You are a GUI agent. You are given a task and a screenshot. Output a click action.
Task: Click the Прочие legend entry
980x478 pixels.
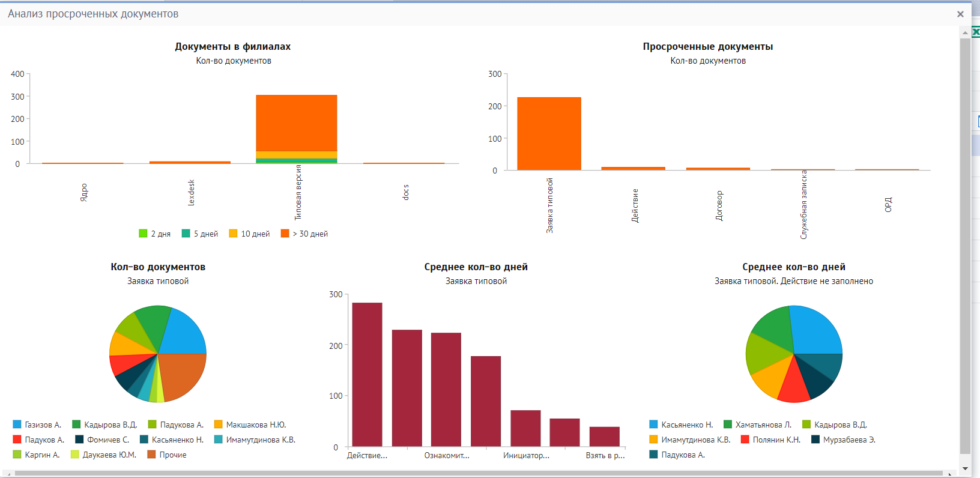(x=167, y=455)
